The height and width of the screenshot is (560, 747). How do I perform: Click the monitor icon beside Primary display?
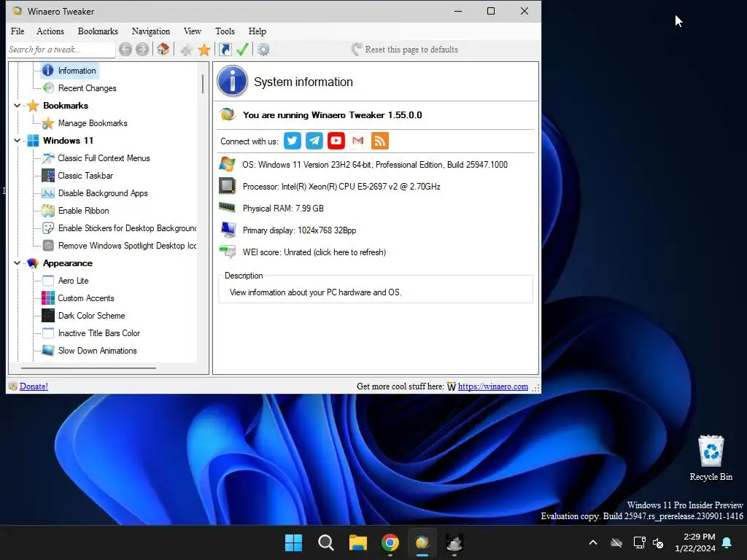[x=228, y=230]
